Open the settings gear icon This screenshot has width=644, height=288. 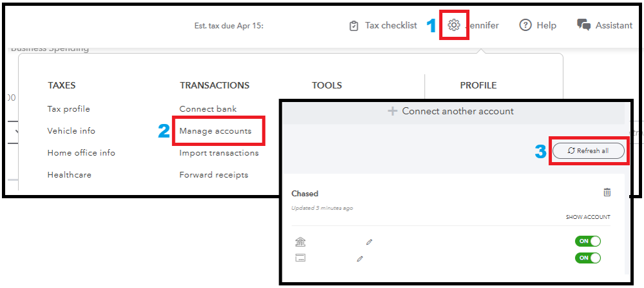tap(454, 25)
